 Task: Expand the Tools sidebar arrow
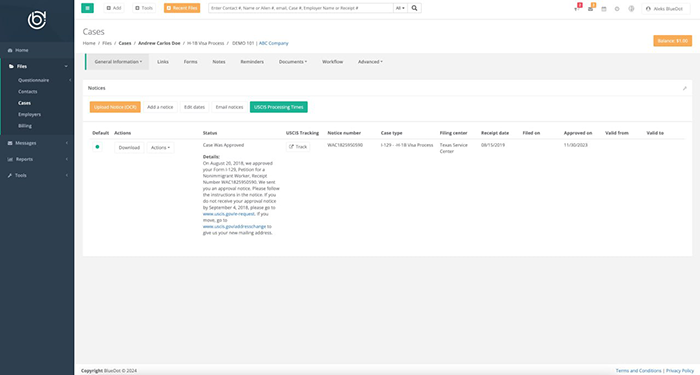coord(67,175)
